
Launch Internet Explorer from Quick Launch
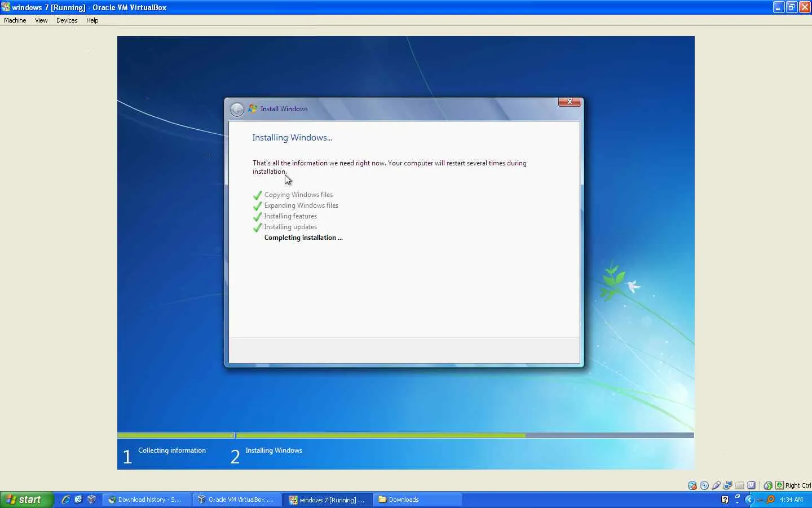pos(65,500)
